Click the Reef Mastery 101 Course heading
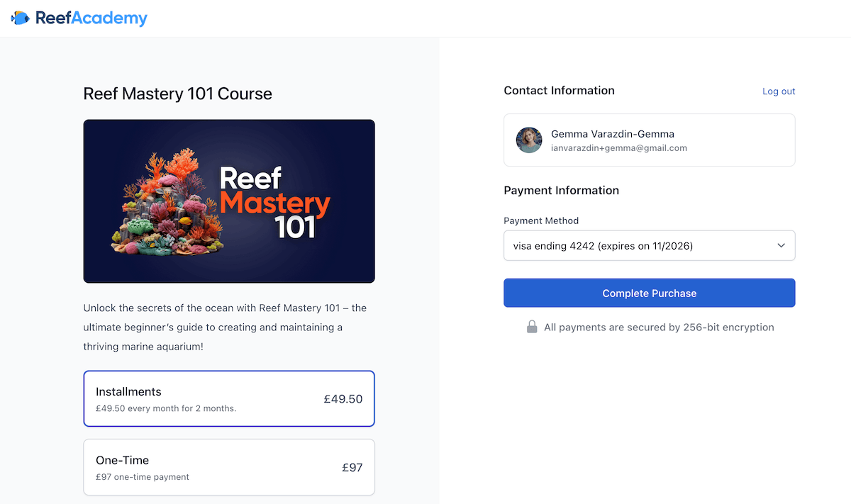 click(x=178, y=94)
